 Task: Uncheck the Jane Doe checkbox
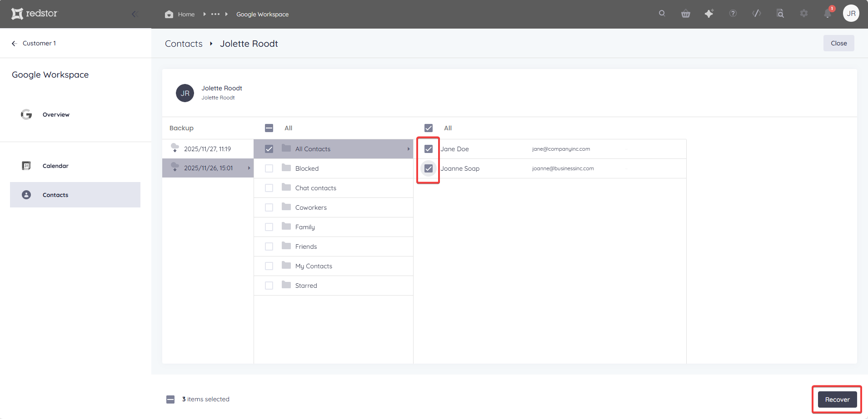pyautogui.click(x=429, y=149)
